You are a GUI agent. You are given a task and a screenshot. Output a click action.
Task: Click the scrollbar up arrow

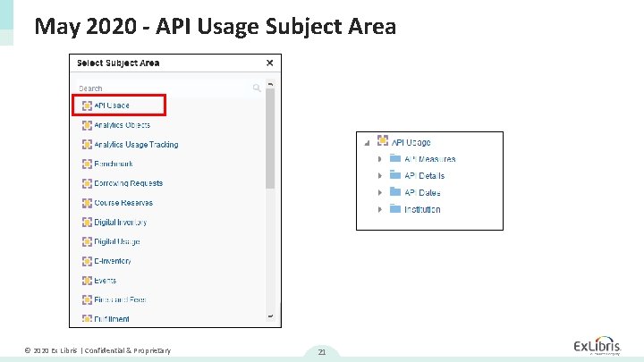[270, 84]
